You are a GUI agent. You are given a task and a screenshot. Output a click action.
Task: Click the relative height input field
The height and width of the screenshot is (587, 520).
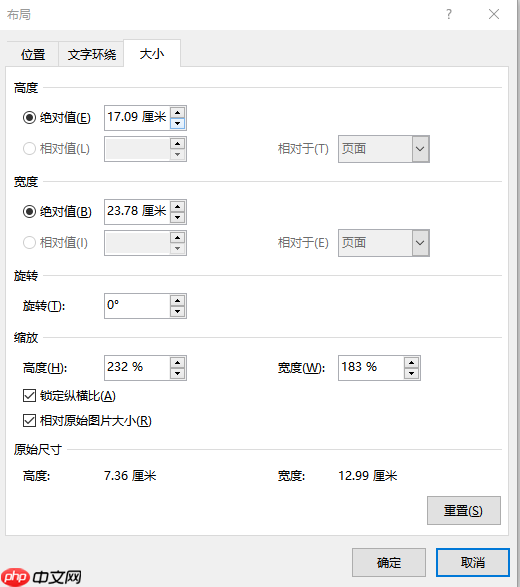pyautogui.click(x=137, y=149)
